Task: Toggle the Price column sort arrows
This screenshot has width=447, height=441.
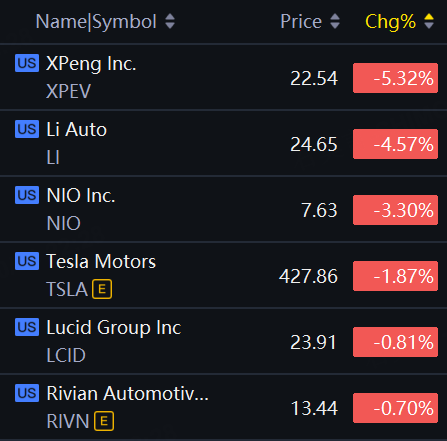Action: (335, 21)
